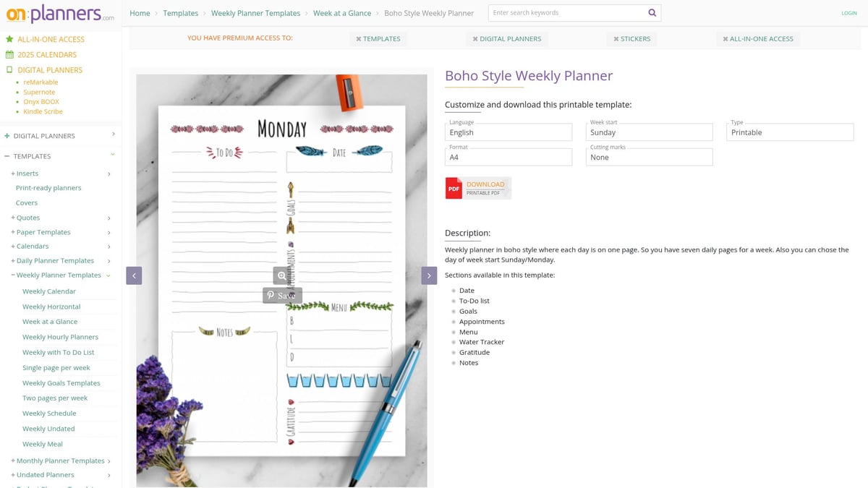Click the red PDF download icon
868x488 pixels.
click(454, 188)
